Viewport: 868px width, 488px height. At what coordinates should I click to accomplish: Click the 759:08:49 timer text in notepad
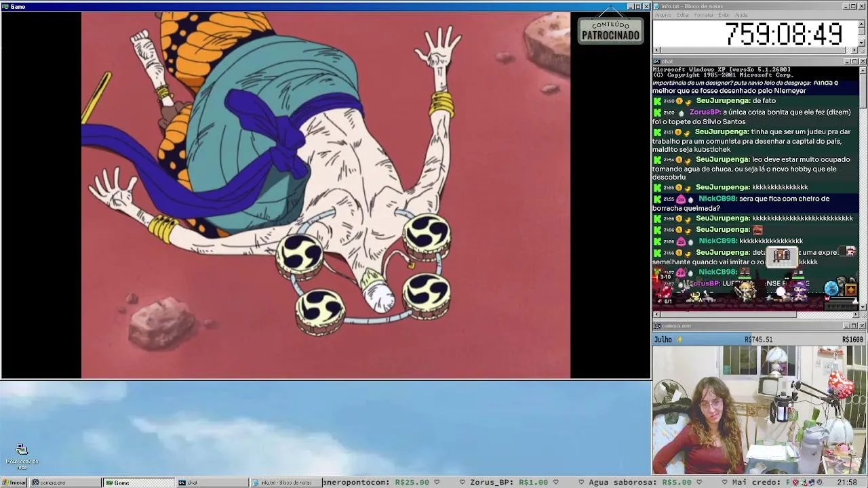click(783, 34)
